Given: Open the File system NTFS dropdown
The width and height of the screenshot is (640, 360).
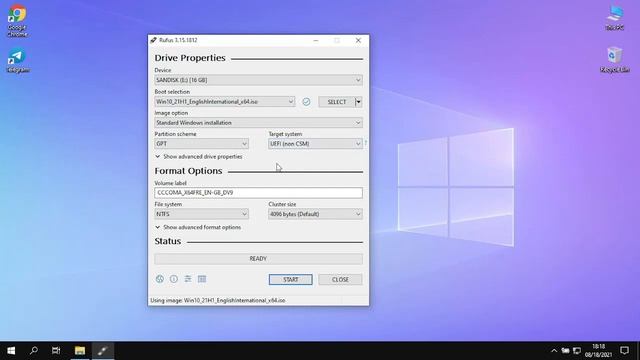Looking at the screenshot, I should pyautogui.click(x=201, y=214).
